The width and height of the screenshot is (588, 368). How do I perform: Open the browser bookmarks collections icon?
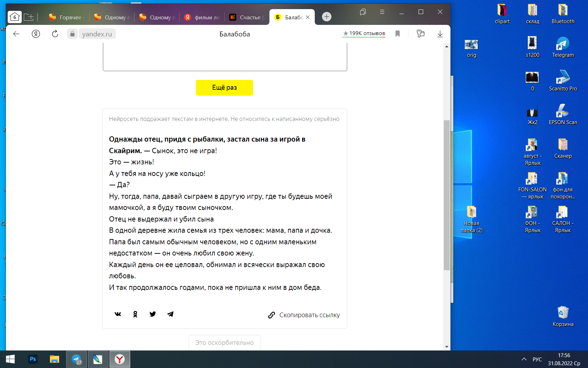coord(363,12)
